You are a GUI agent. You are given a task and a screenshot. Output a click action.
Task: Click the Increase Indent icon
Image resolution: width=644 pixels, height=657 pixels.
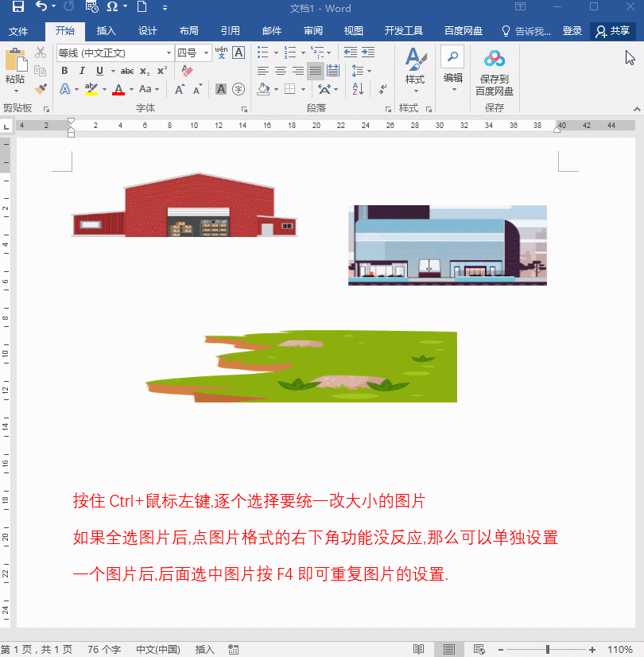pos(367,52)
